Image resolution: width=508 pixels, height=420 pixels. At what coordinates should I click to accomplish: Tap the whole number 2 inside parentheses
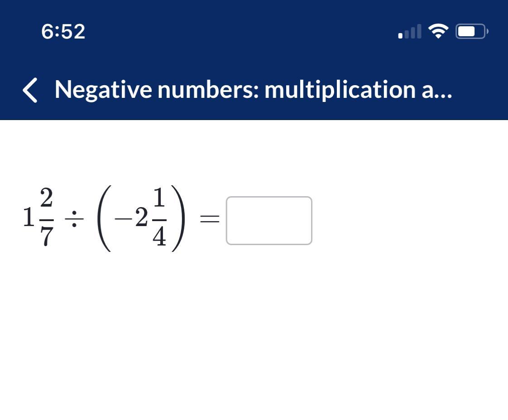142,217
